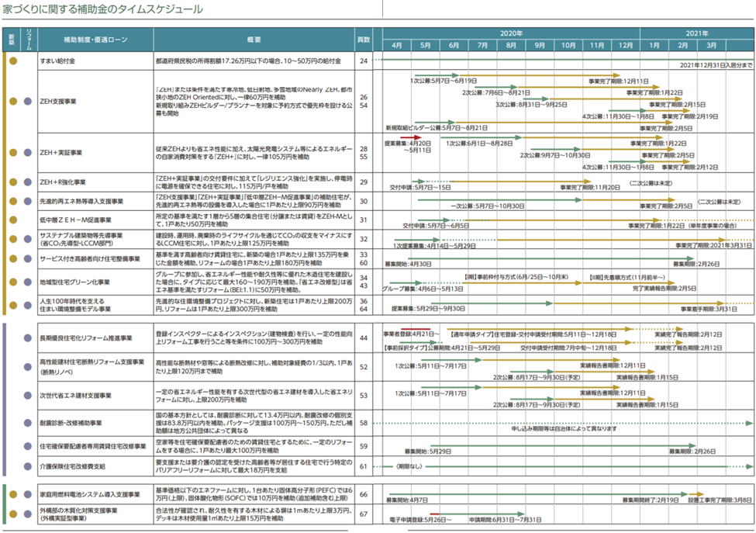756x533 pixels.
Task: Click 地域型住宅グリーン化事業 row name
Action: pyautogui.click(x=74, y=282)
